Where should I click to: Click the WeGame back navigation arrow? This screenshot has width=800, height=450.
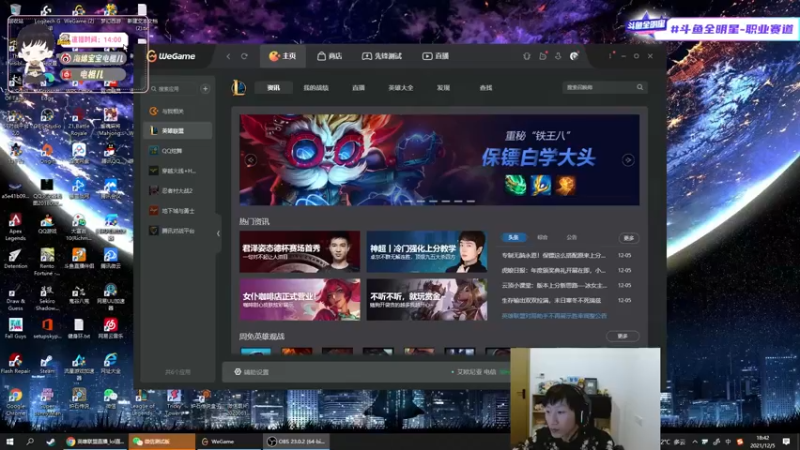point(228,56)
